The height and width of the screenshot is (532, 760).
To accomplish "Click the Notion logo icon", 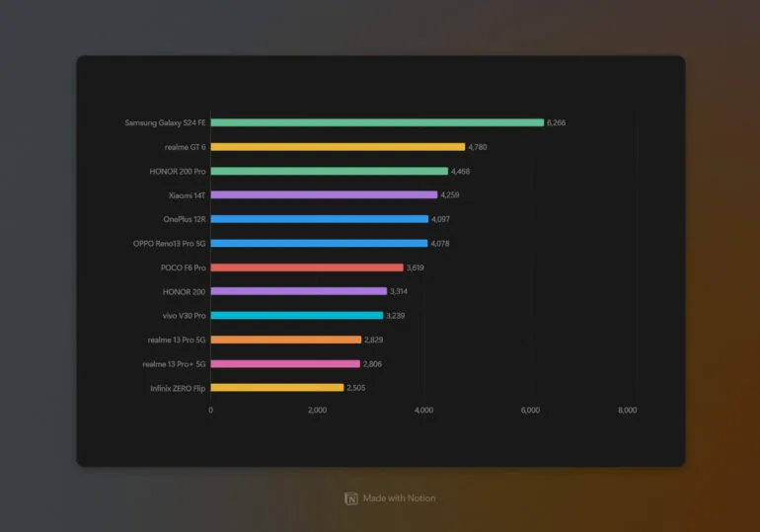I will 351,498.
